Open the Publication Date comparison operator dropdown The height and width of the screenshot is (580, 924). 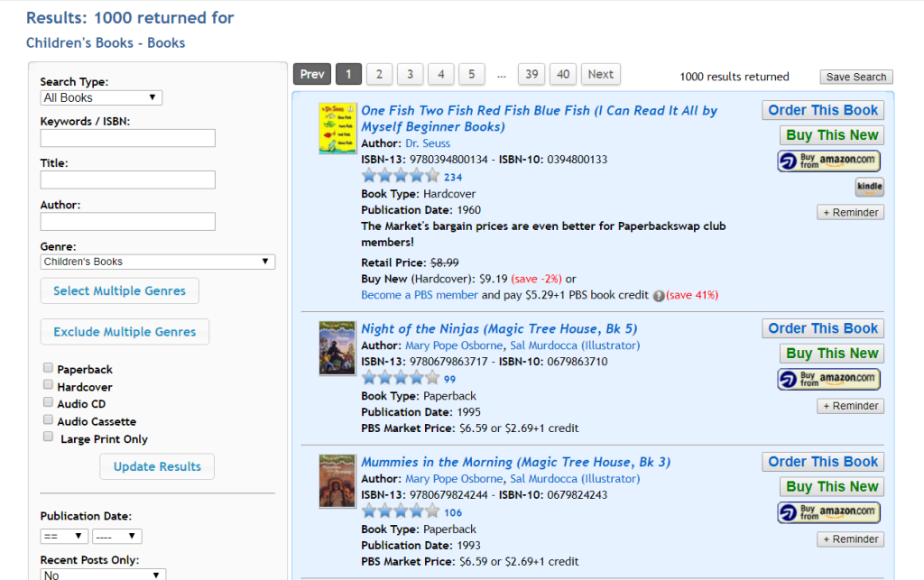point(64,537)
